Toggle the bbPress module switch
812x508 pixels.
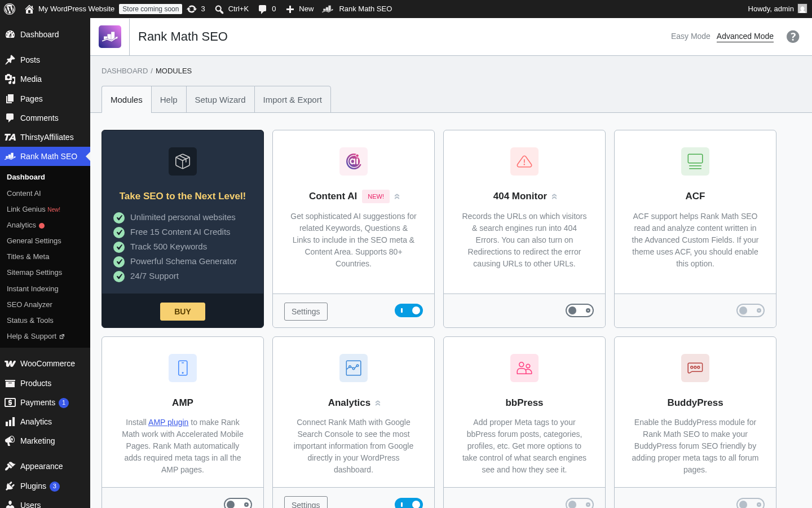(580, 503)
